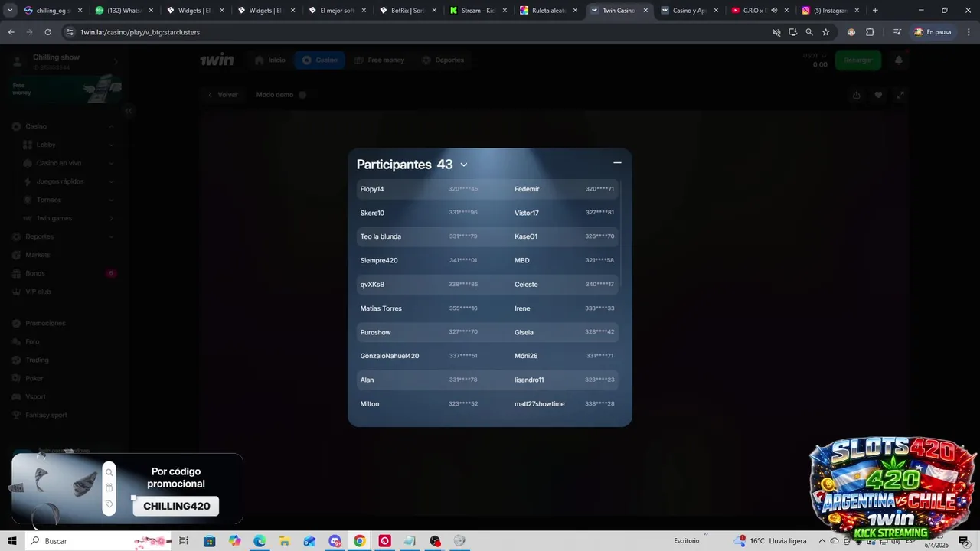Open 1win games in sidebar

[54, 218]
